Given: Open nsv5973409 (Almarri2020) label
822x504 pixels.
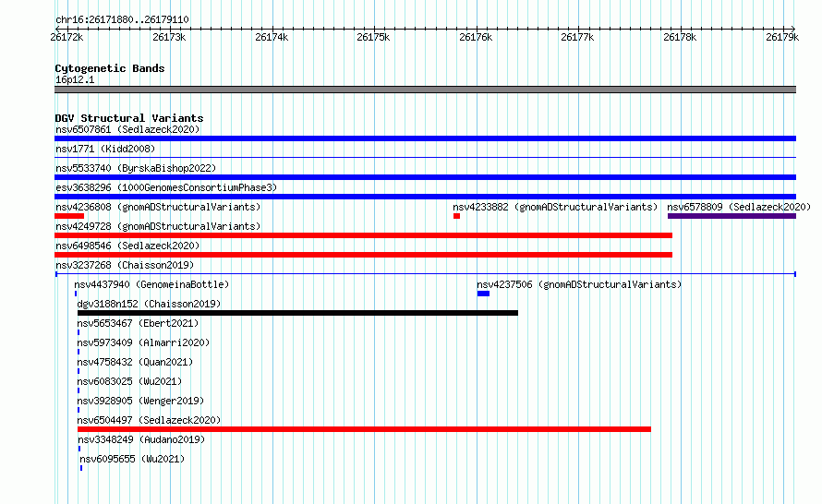Looking at the screenshot, I should click(x=143, y=342).
